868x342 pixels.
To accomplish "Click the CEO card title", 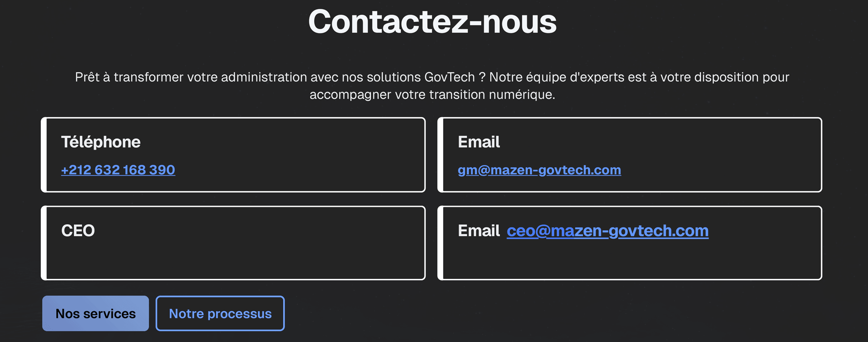I will pos(78,230).
